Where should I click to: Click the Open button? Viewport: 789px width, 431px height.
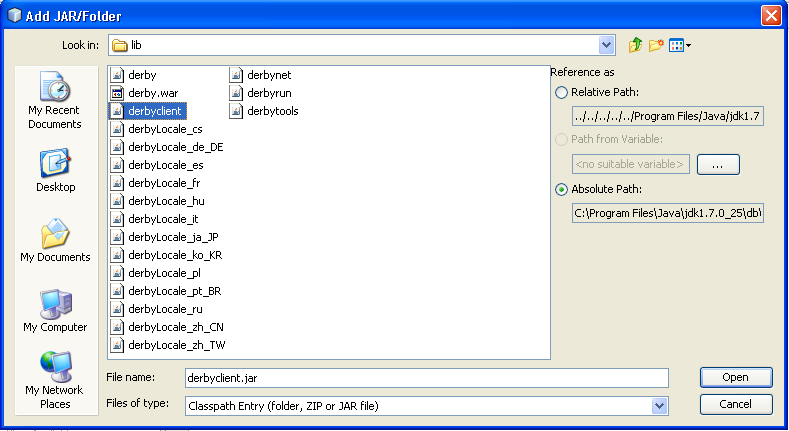point(736,377)
